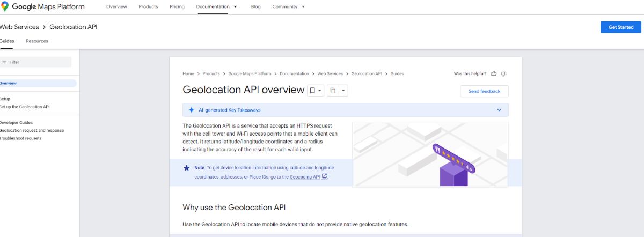Go to Pricing in top navigation
Screen dimensions: 644x237
pos(177,6)
